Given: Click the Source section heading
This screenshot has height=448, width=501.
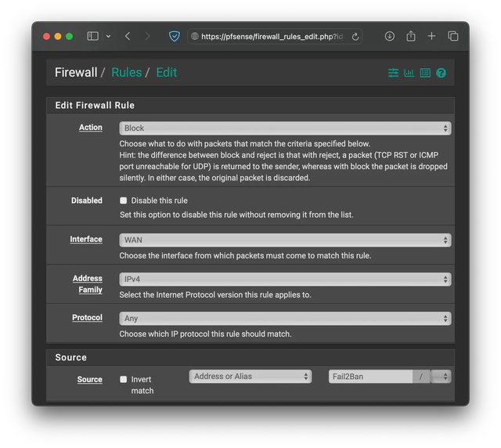Looking at the screenshot, I should click(x=71, y=357).
